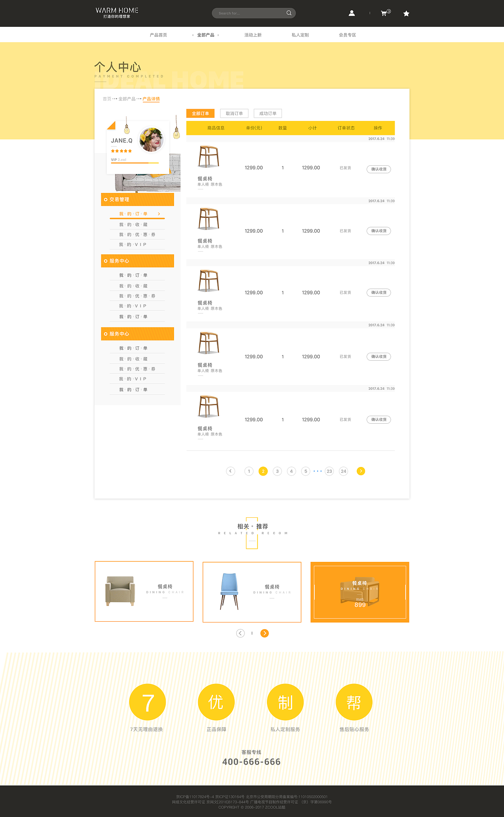
Task: Open 会员专区 navigation item
Action: pos(347,35)
